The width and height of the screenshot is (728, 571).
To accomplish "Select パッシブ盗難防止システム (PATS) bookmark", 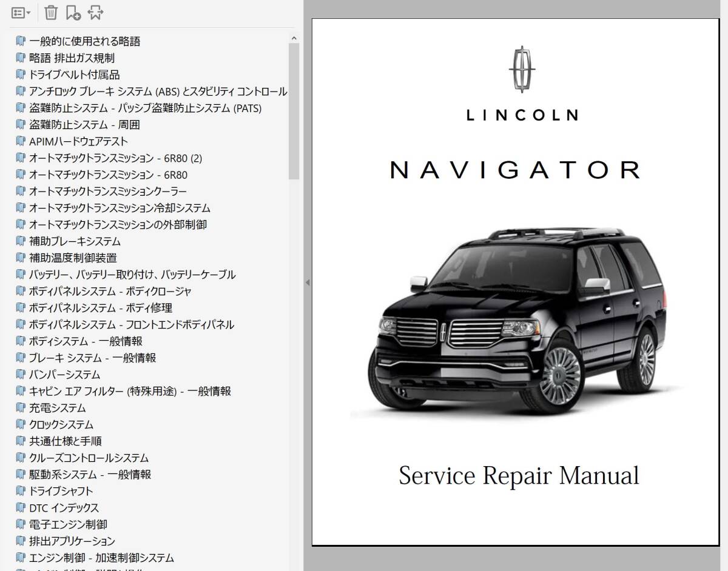I will coord(146,108).
